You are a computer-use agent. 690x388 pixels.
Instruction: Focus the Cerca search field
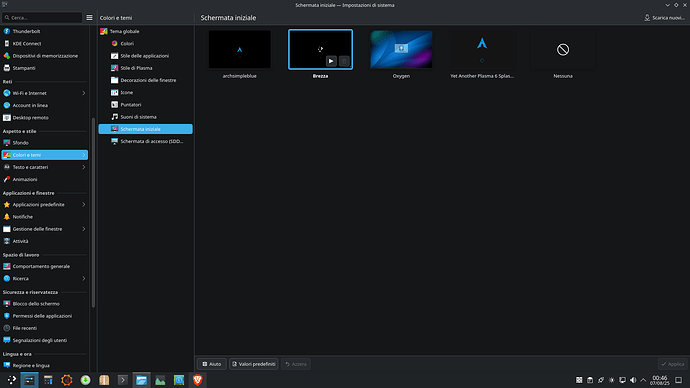tap(42, 18)
